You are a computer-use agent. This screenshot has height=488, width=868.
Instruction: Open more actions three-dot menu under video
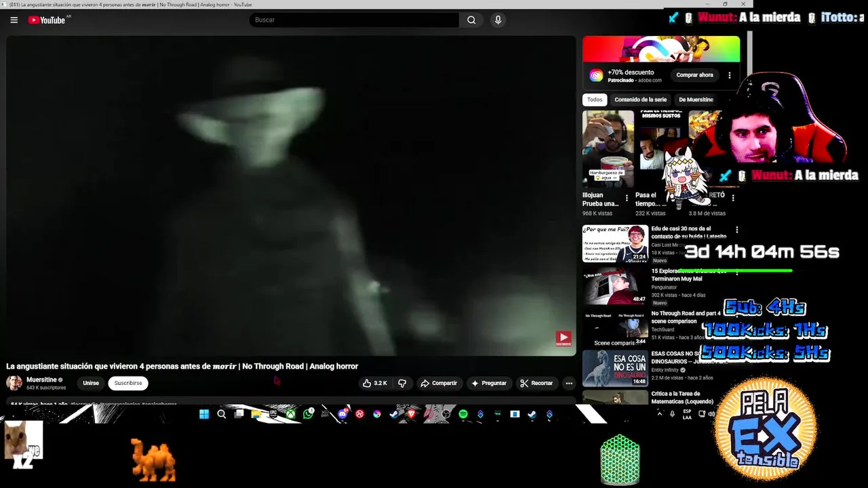coord(569,383)
